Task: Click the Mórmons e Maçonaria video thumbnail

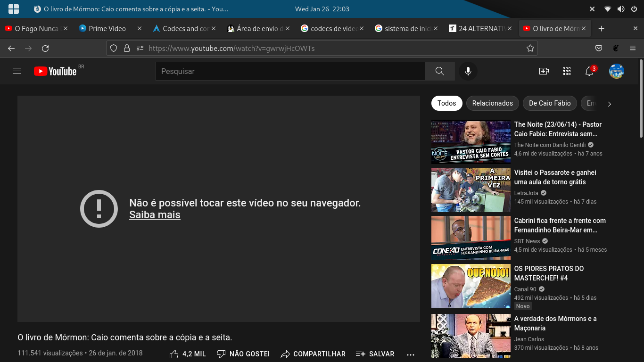Action: pos(471,336)
